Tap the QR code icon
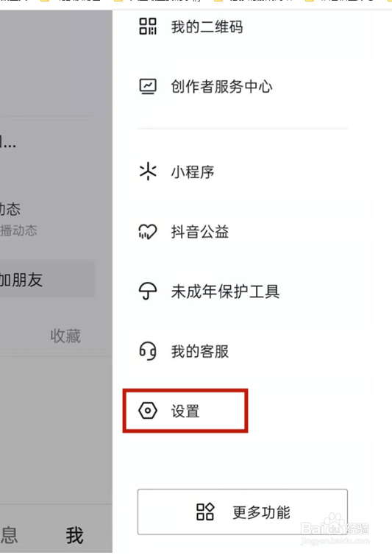The height and width of the screenshot is (555, 392). tap(148, 26)
